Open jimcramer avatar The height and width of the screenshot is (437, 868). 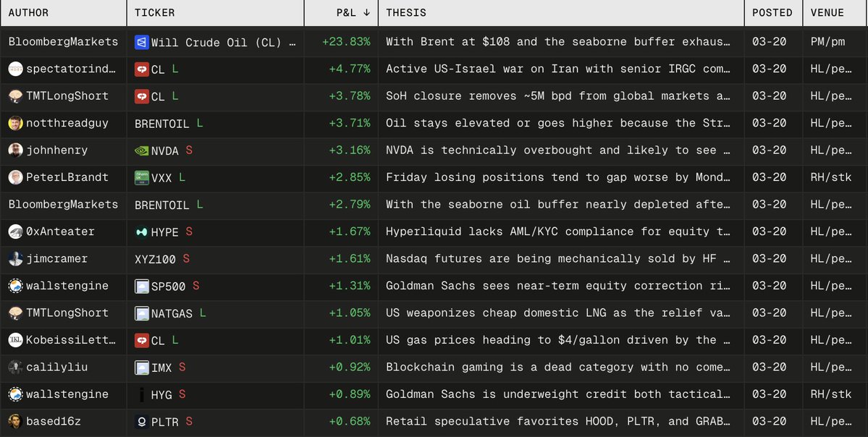pyautogui.click(x=15, y=259)
